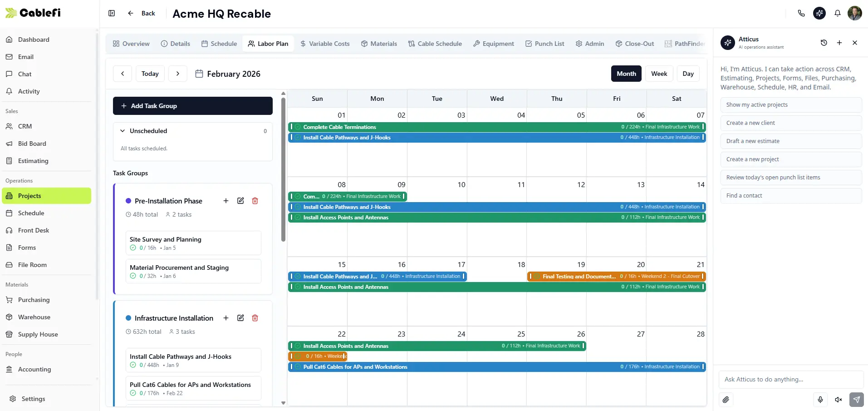Open Warehouse in the sidebar
Screen dimensions: 868x411
click(47, 317)
